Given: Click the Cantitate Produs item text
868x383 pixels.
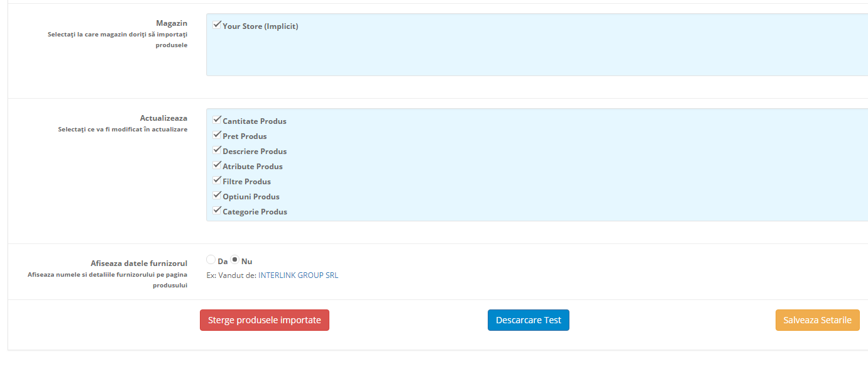Looking at the screenshot, I should click(x=254, y=121).
